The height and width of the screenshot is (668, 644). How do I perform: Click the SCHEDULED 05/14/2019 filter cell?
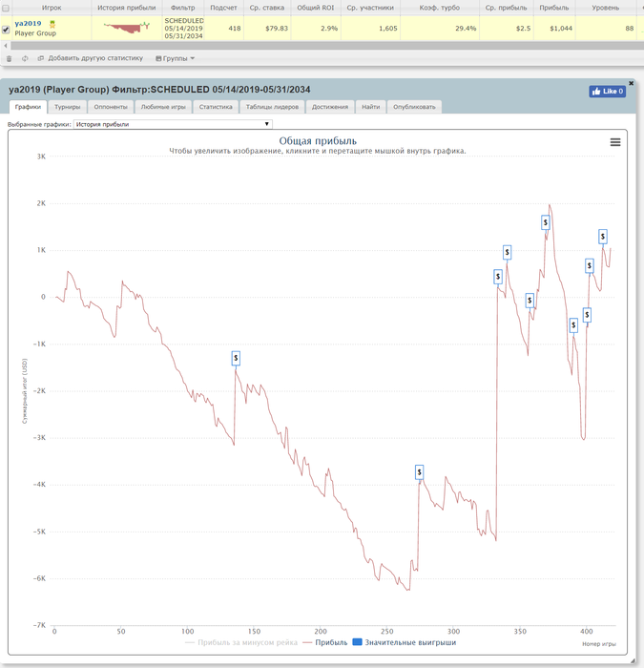coord(183,29)
